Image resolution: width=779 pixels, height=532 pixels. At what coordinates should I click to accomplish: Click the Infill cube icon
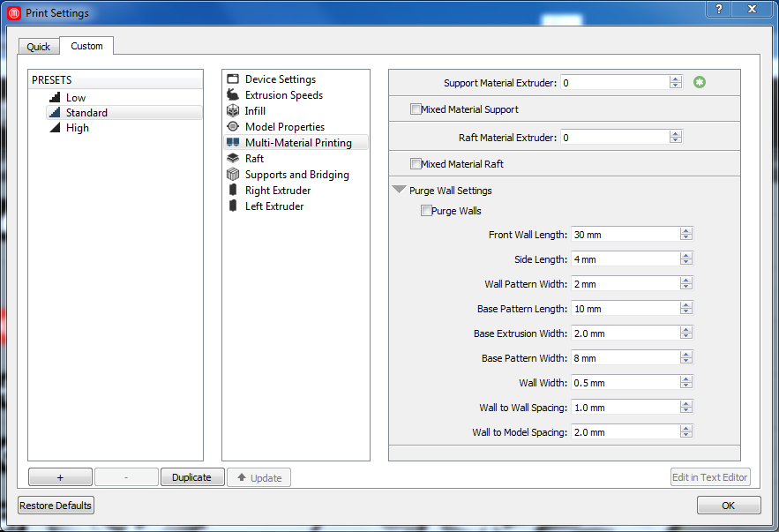coord(233,110)
